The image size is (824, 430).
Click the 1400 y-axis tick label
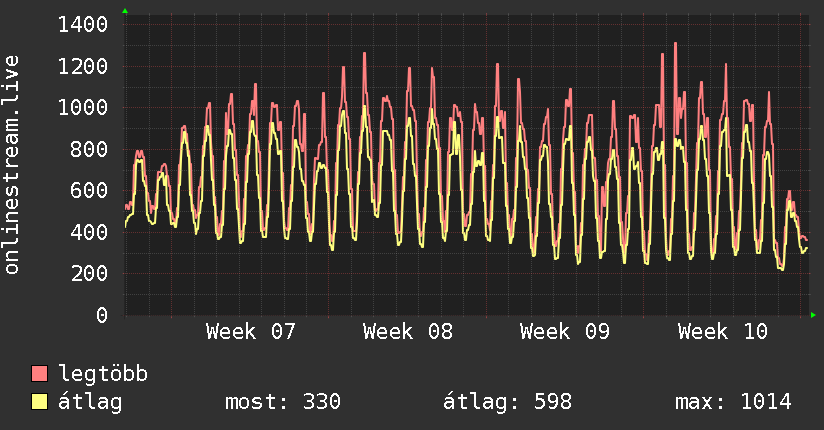pos(83,25)
